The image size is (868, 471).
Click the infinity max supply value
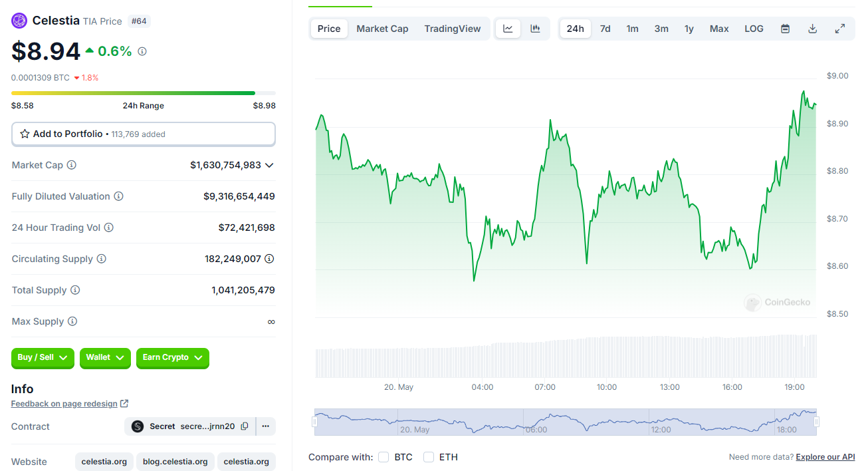coord(271,321)
